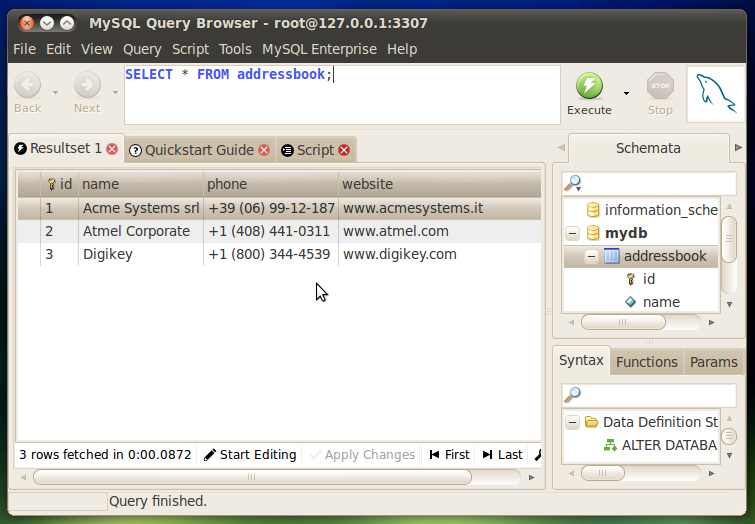This screenshot has width=755, height=524.
Task: Collapse the addressbook table node
Action: click(x=591, y=257)
